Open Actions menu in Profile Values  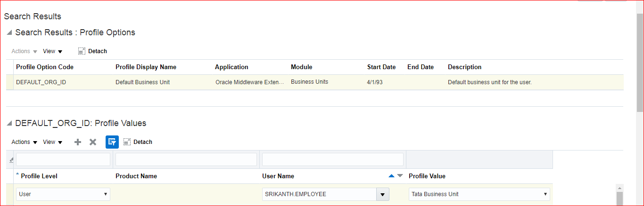(x=24, y=142)
